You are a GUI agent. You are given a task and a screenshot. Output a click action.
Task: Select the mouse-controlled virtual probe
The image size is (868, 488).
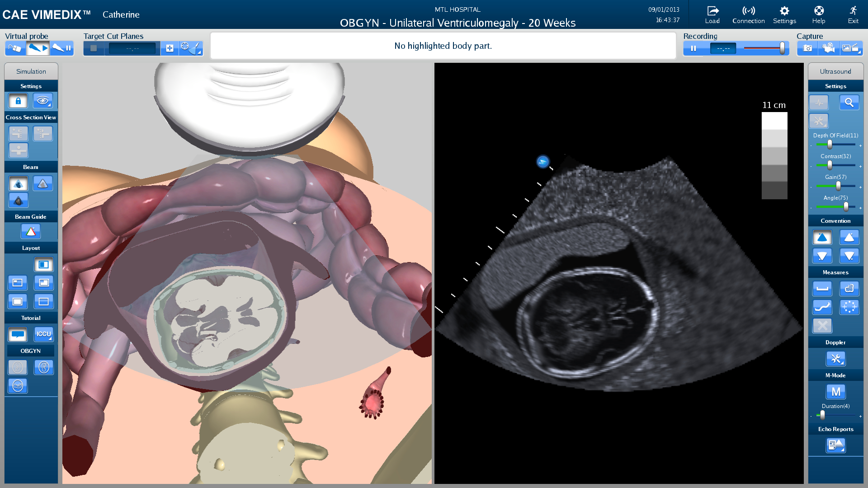(15, 48)
